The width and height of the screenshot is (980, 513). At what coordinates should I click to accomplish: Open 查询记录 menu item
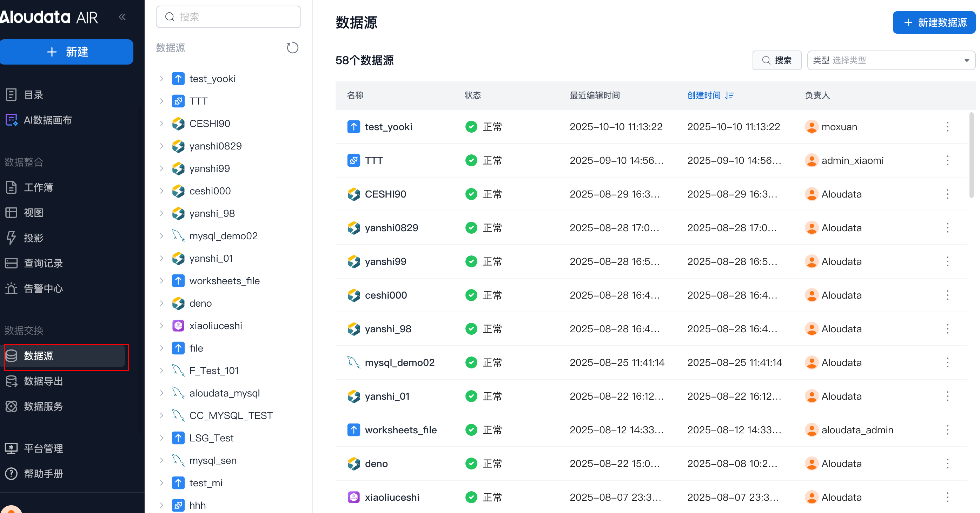43,263
